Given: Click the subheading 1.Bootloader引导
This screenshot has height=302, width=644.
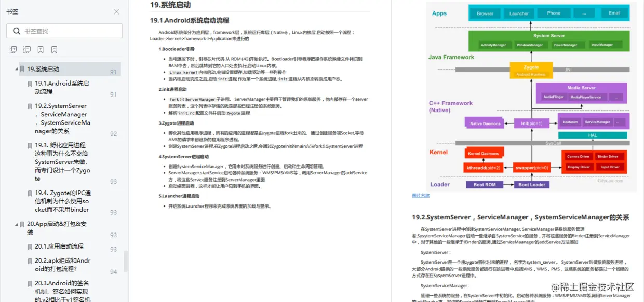Looking at the screenshot, I should pos(177,49).
